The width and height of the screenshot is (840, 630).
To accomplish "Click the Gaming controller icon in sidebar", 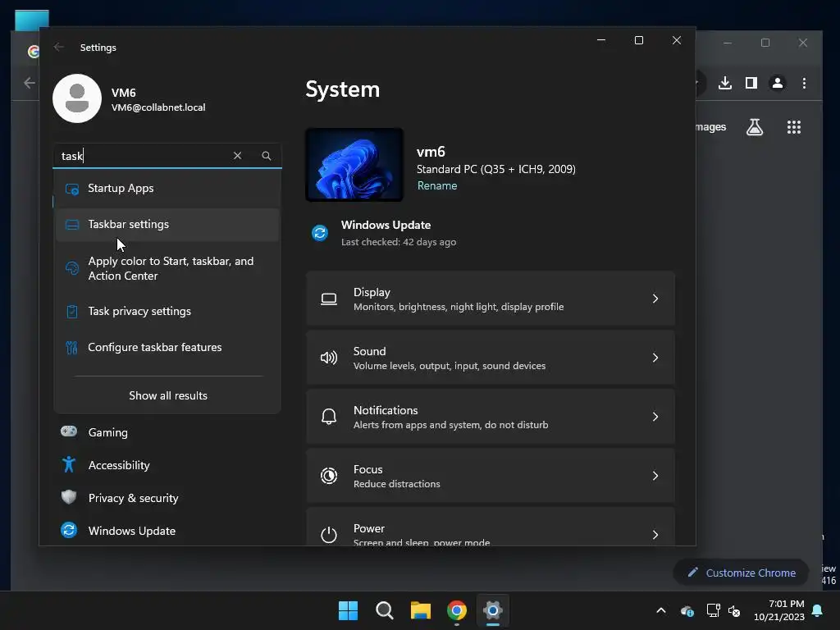I will 69,431.
